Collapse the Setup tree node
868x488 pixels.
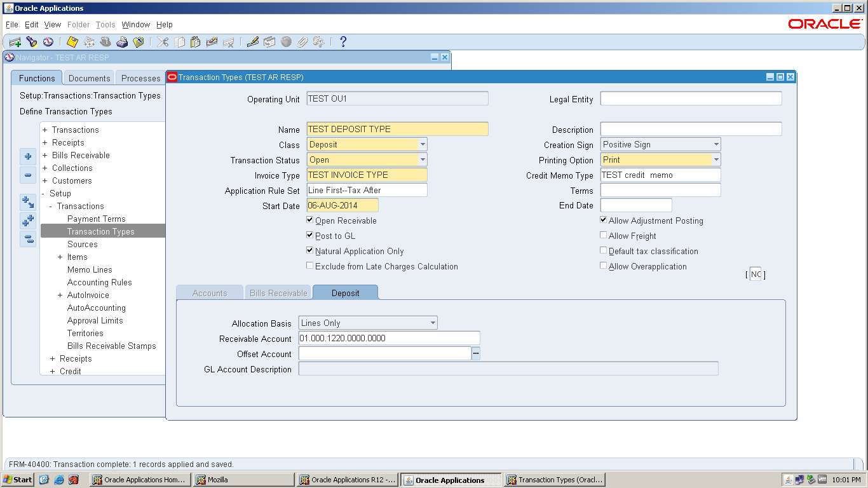(x=43, y=193)
